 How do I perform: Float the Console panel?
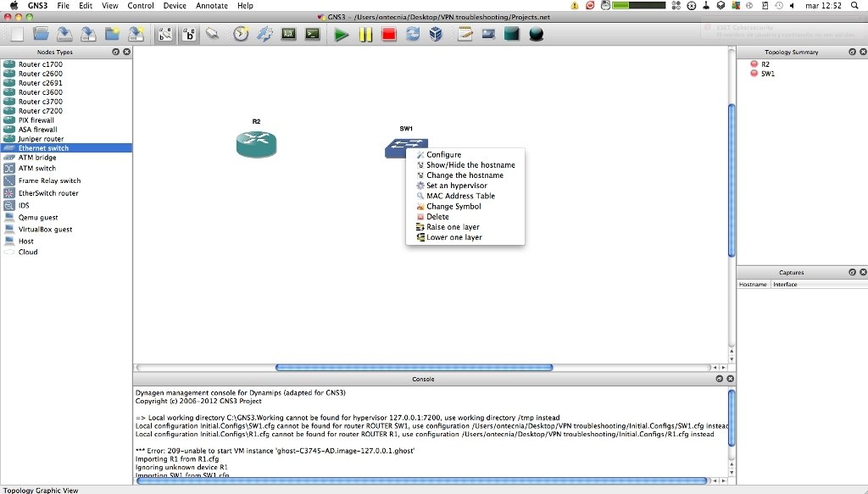coord(719,379)
